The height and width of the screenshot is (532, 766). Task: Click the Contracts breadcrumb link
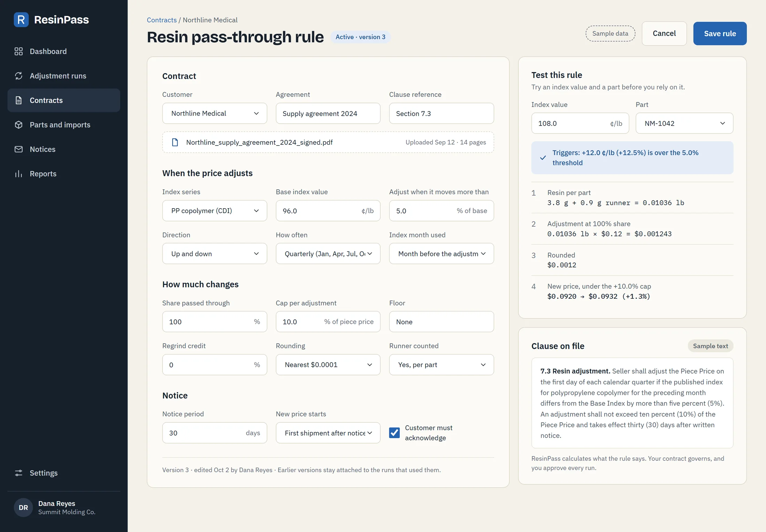click(x=162, y=20)
